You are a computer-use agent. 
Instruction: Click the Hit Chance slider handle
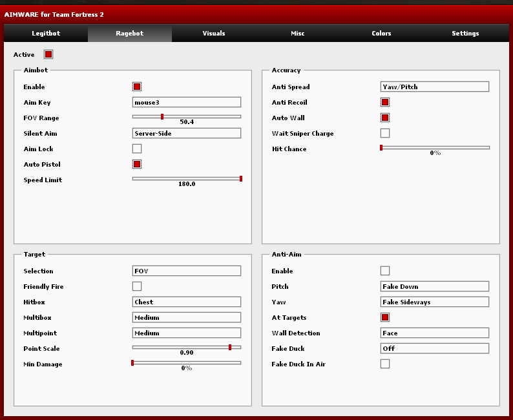pos(381,147)
